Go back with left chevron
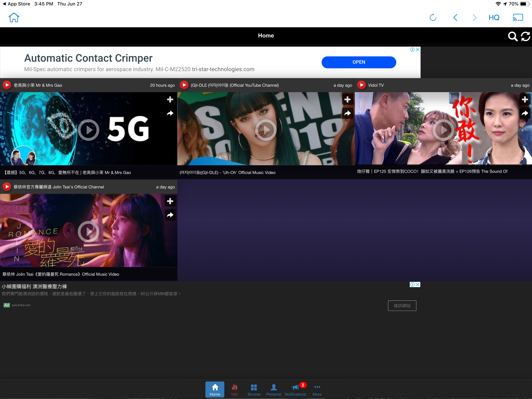Viewport: 532px width, 399px height. (455, 18)
